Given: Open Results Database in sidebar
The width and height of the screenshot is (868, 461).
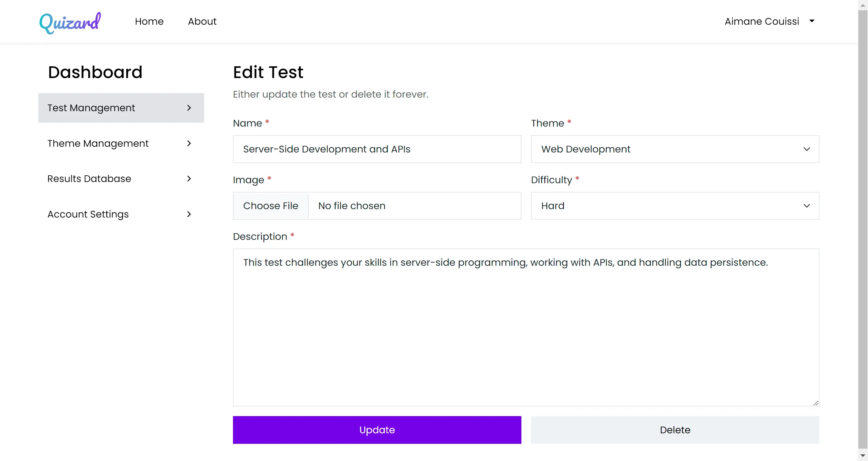Looking at the screenshot, I should 121,179.
